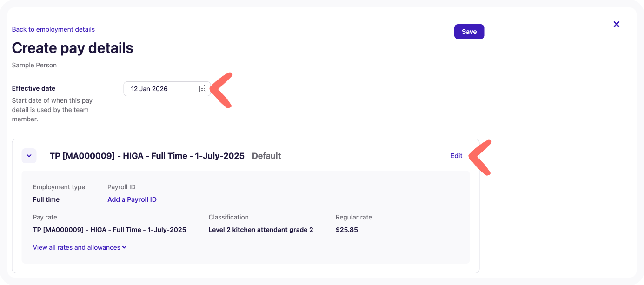Image resolution: width=644 pixels, height=285 pixels.
Task: Click the pay rate value under Pay rate
Action: [109, 230]
